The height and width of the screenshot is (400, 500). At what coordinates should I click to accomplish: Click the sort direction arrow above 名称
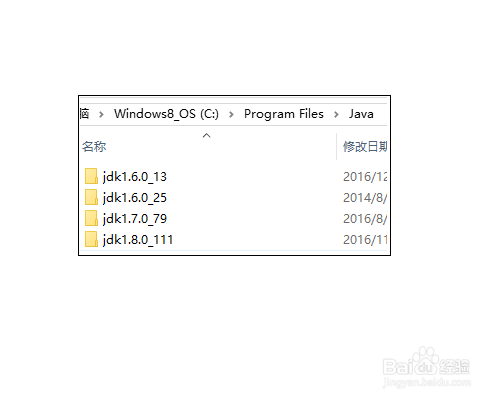pyautogui.click(x=207, y=135)
